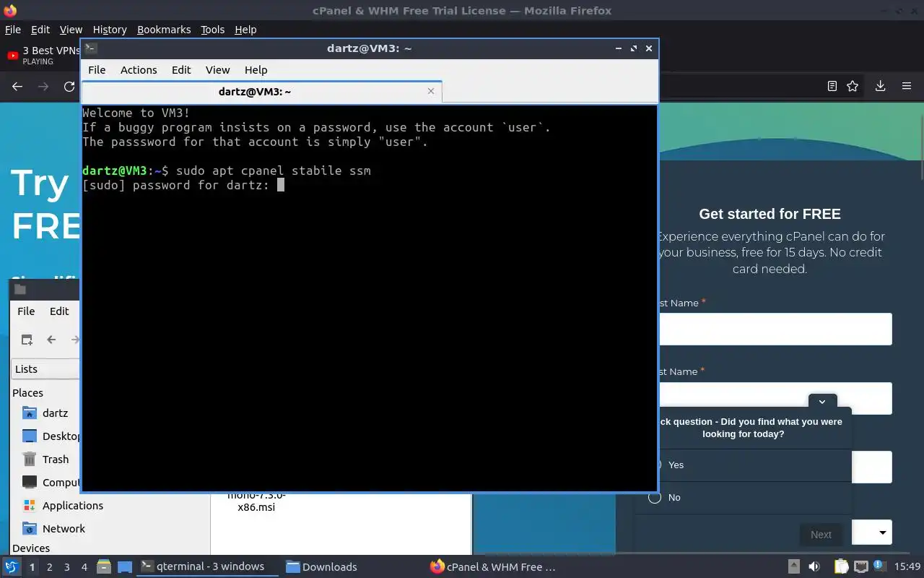This screenshot has height=578, width=924.
Task: Open the qterminal File menu
Action: [97, 70]
